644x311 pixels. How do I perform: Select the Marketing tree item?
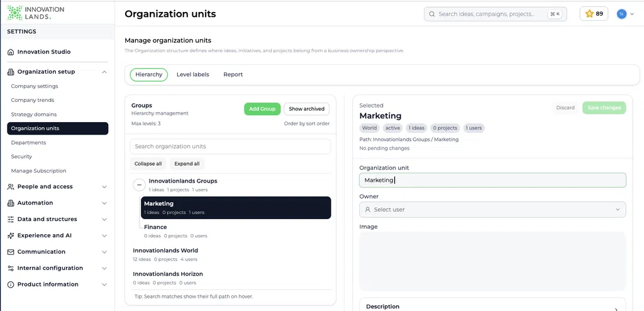(236, 207)
